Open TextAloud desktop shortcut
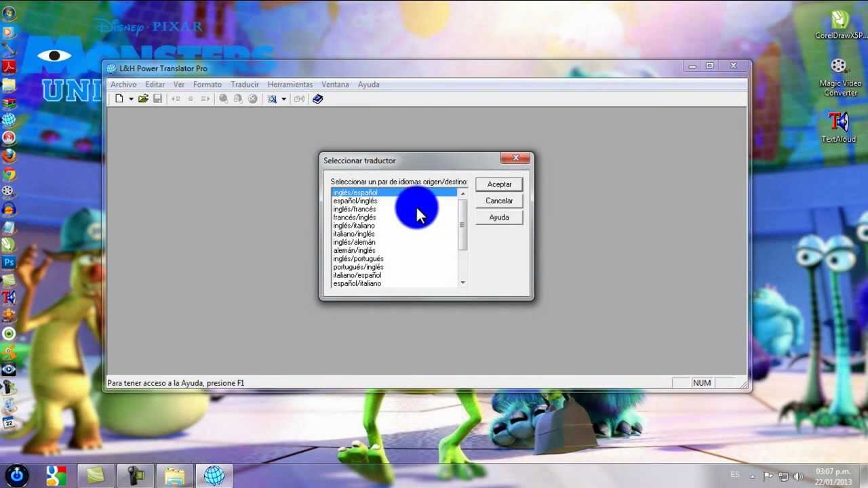Image resolution: width=868 pixels, height=488 pixels. point(839,127)
